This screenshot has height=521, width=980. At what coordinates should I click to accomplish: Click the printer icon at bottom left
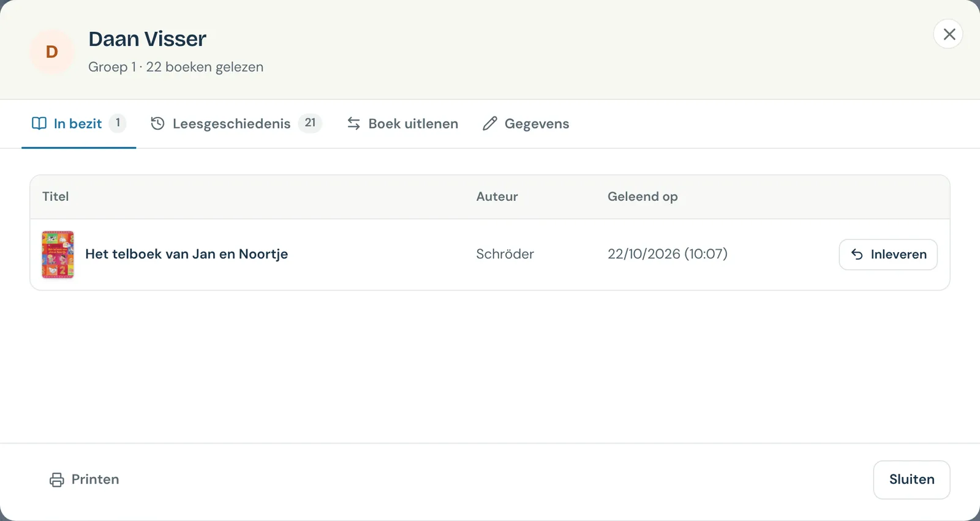coord(57,480)
